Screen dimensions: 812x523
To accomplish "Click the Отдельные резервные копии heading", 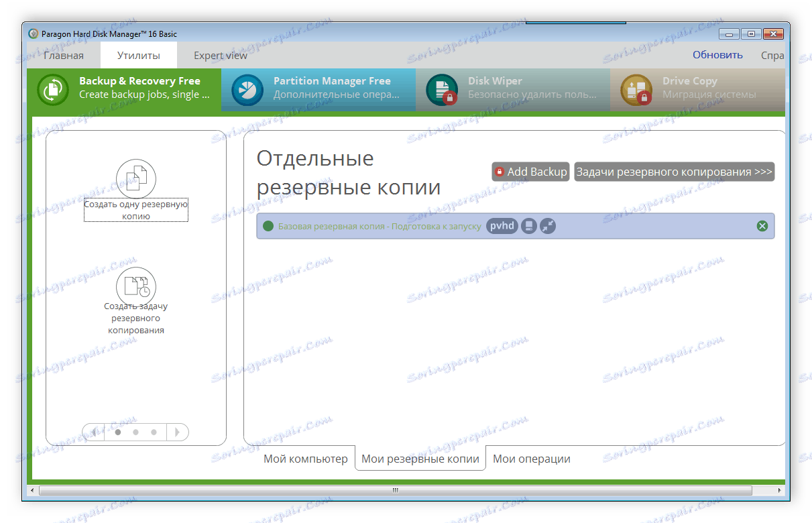I will (x=349, y=173).
